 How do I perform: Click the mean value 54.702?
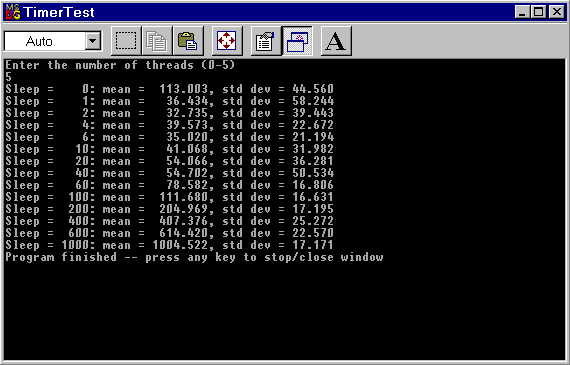pyautogui.click(x=187, y=173)
